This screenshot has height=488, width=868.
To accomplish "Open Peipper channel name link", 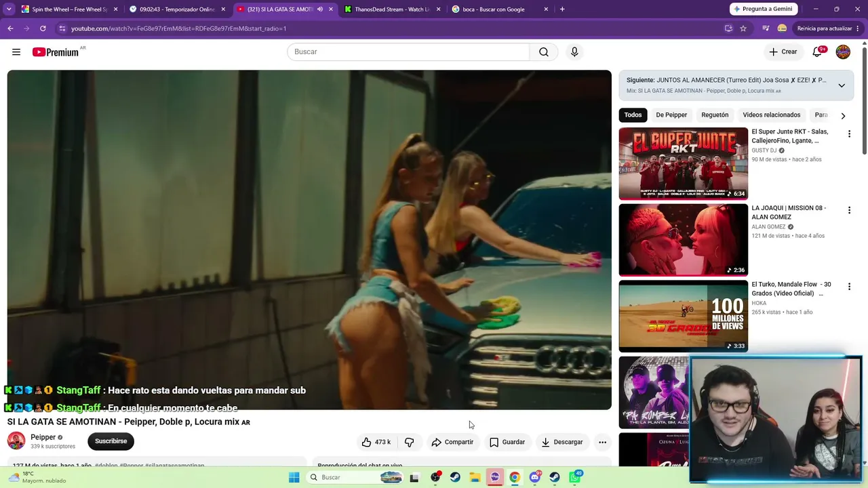I will (x=43, y=437).
